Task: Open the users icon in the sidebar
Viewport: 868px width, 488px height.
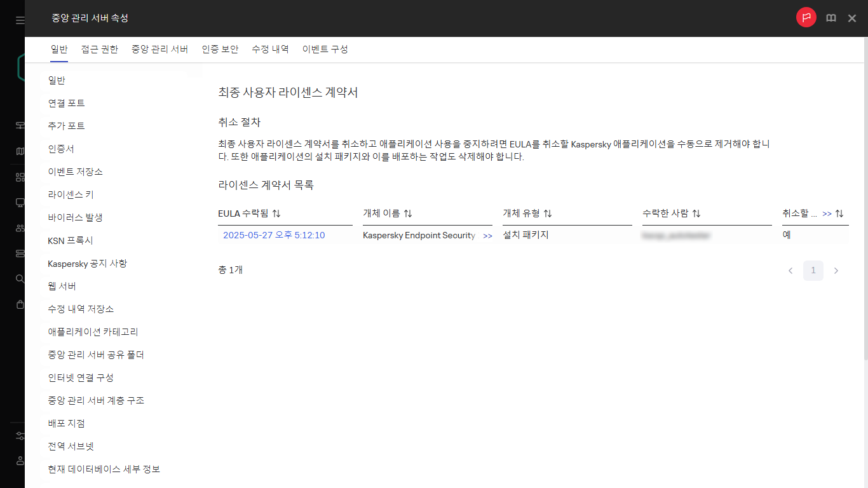Action: coord(19,227)
